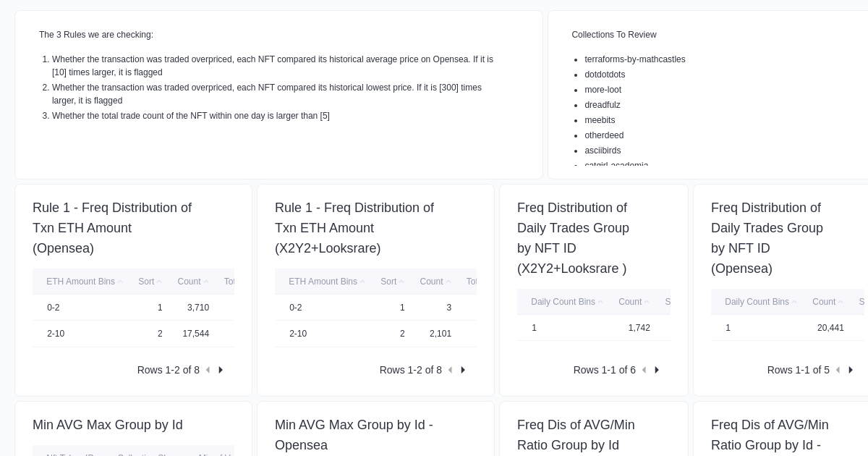
Task: Advance to next page in Daily Trades Opensea table
Action: coord(851,370)
